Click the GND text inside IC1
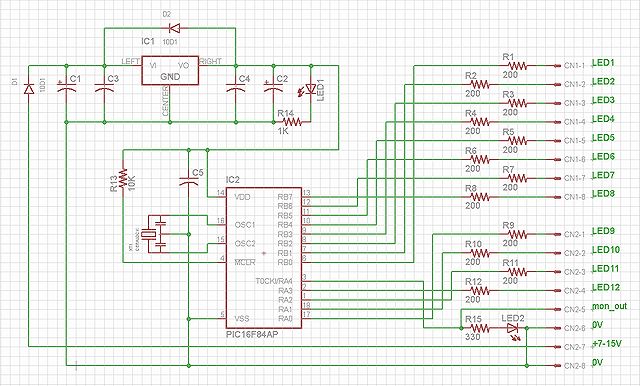The height and width of the screenshot is (386, 640). 170,77
